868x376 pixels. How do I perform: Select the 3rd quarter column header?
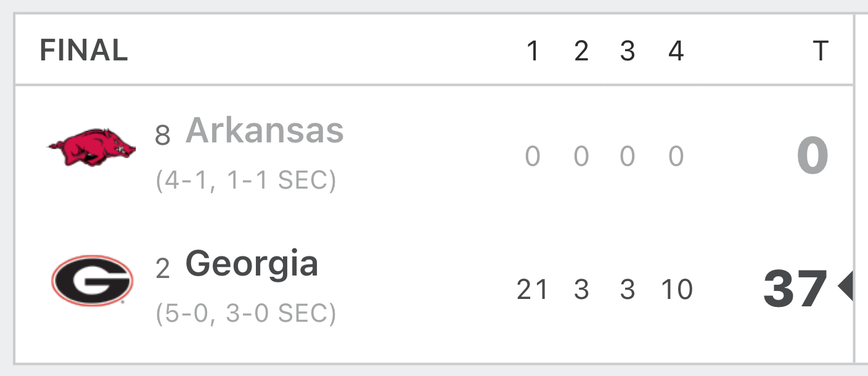click(x=628, y=51)
